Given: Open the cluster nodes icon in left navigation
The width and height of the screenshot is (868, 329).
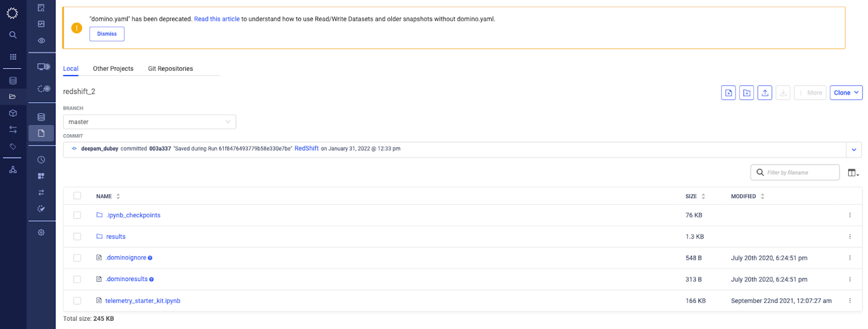Looking at the screenshot, I should point(13,170).
